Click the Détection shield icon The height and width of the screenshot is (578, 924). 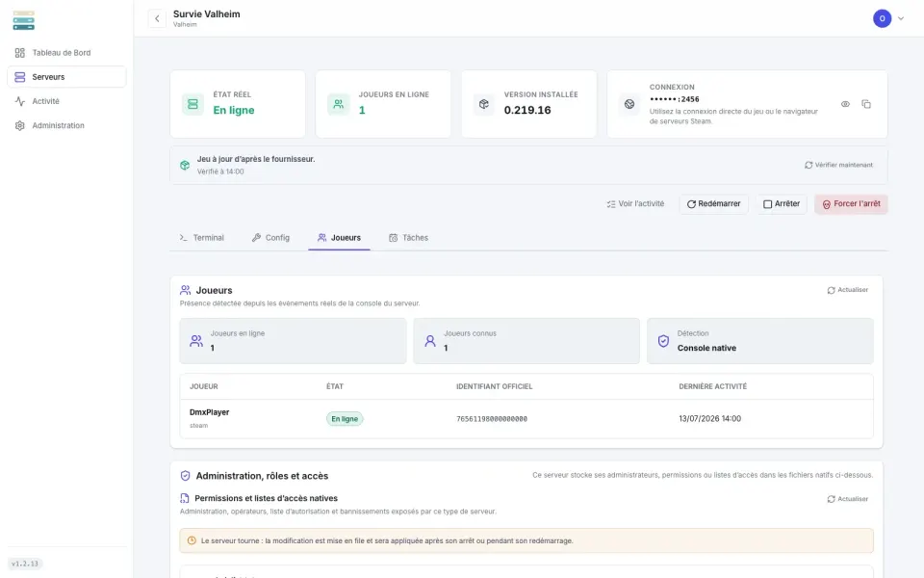click(x=663, y=341)
